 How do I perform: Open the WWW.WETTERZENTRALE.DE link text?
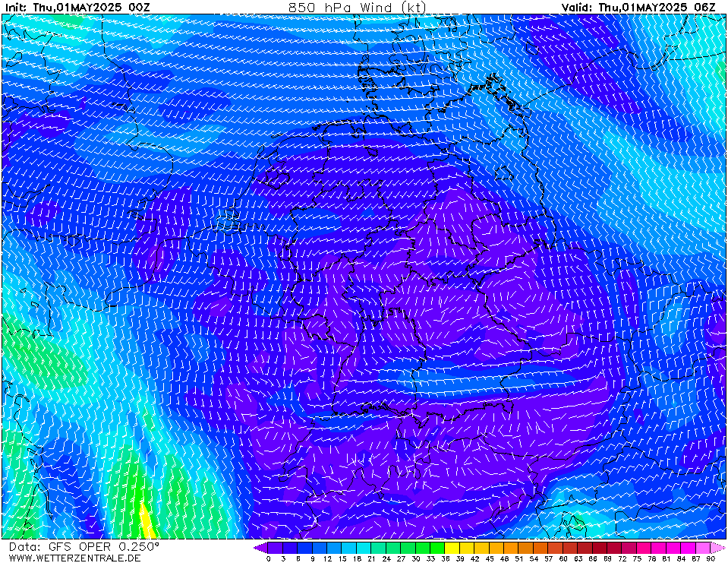74,558
